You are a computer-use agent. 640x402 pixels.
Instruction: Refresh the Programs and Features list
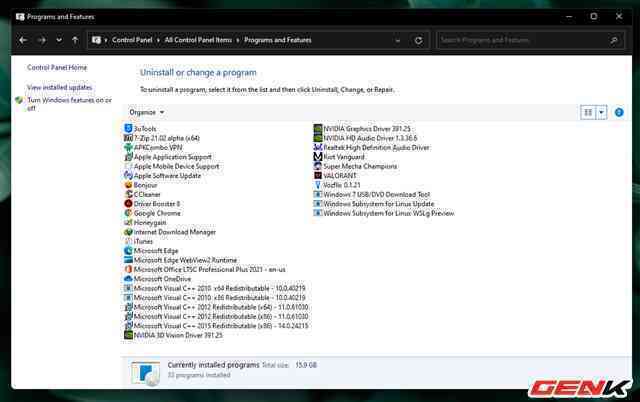418,40
